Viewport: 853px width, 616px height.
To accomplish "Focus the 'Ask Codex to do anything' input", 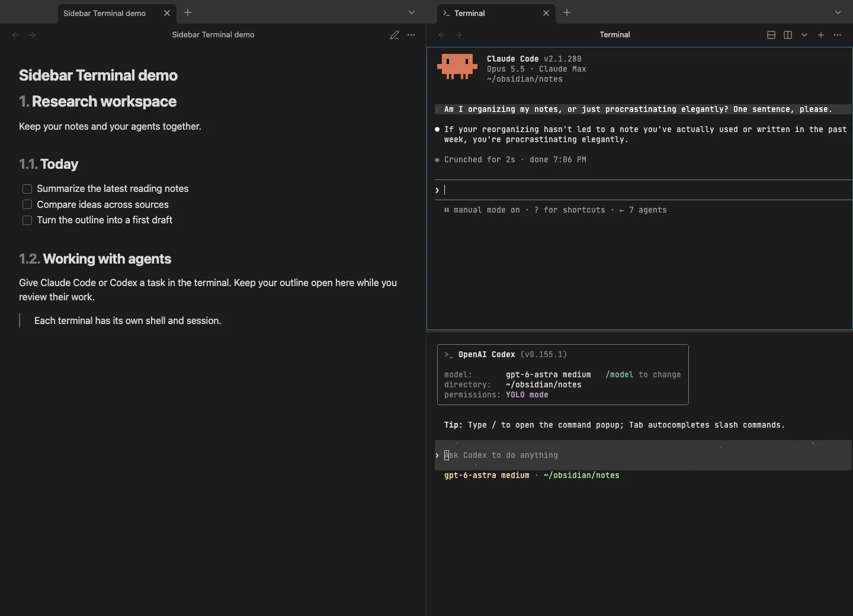I will [x=643, y=455].
